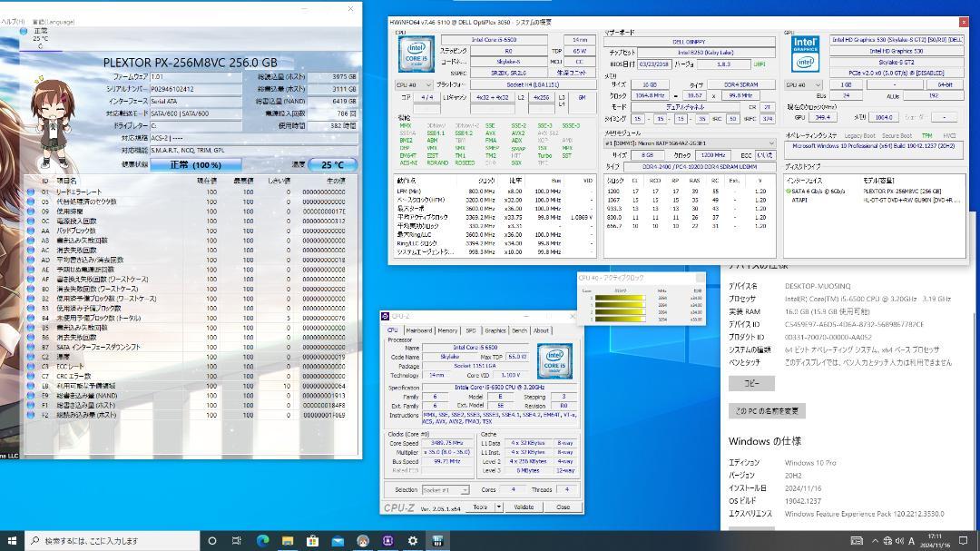Click the serial number field in CrystalDiskInfo
The image size is (980, 551).
(x=196, y=89)
